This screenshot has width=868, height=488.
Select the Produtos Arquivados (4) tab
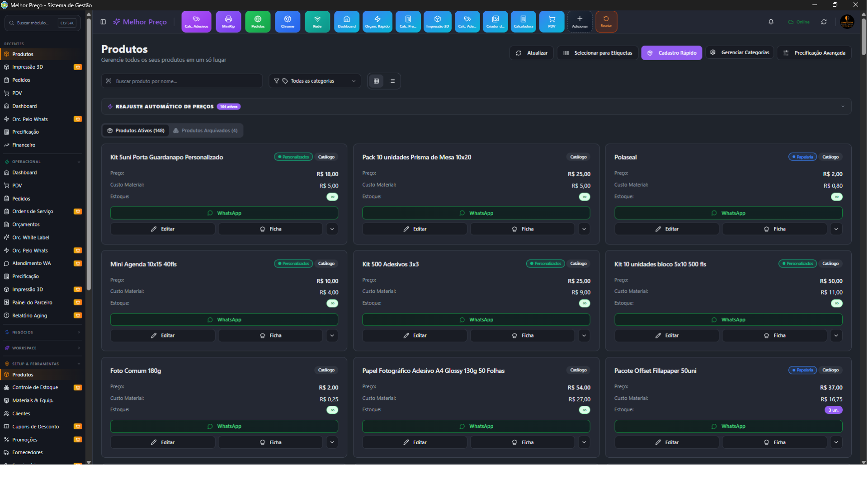click(206, 131)
